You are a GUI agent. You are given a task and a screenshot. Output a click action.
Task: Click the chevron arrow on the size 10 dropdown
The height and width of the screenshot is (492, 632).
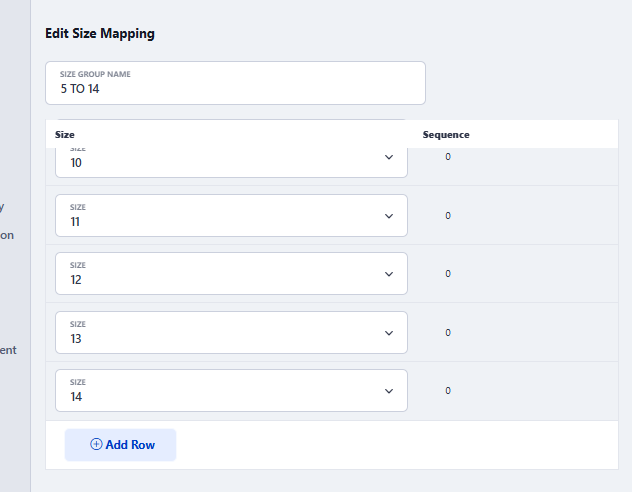389,158
